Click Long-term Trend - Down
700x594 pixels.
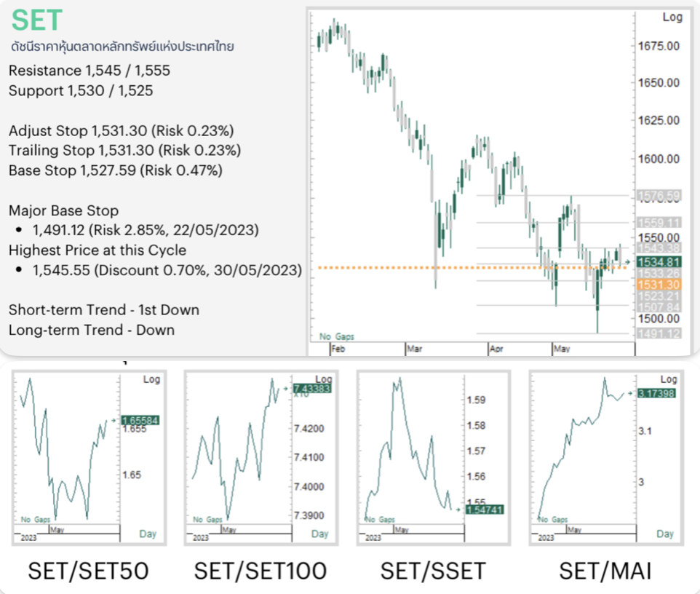92,330
